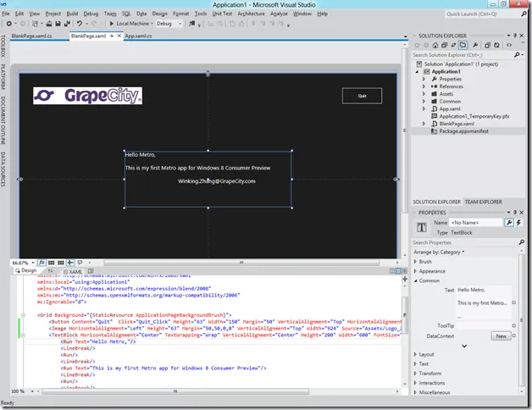The width and height of the screenshot is (532, 410).
Task: Expand the Brush property category
Action: click(415, 262)
